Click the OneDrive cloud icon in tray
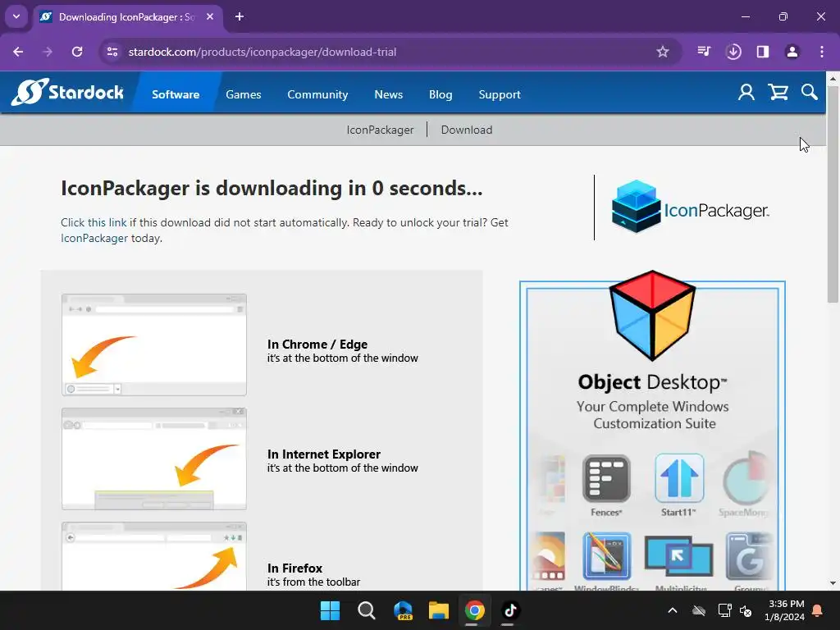 tap(699, 610)
